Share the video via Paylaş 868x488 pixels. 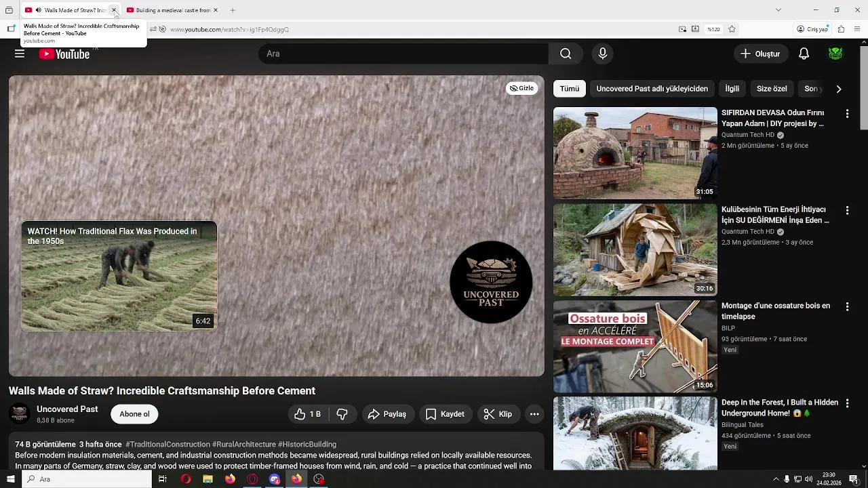tap(387, 414)
